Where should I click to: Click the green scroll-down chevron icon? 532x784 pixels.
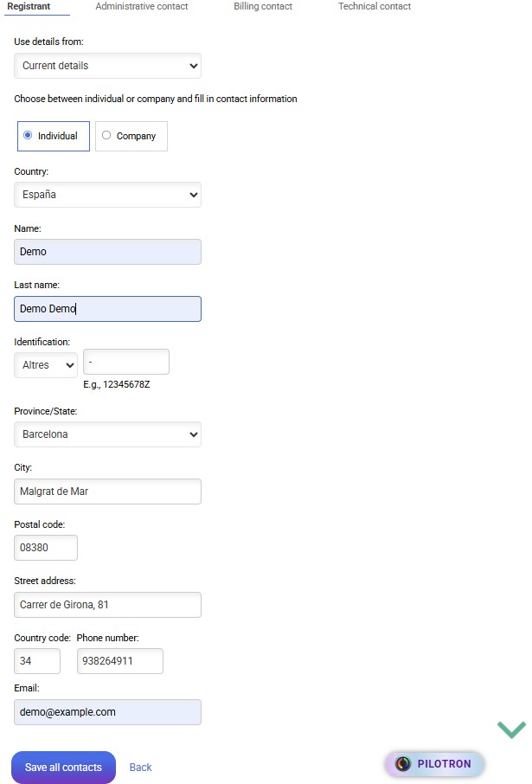coord(511,729)
